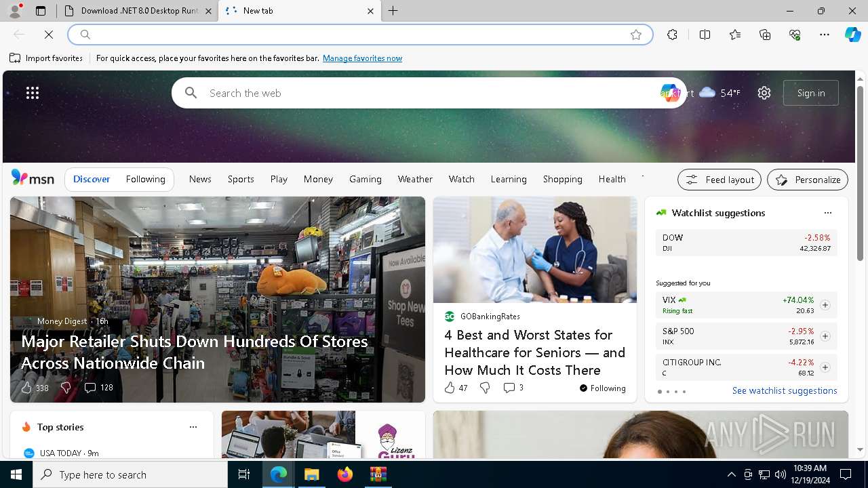Open Top stories more options
The height and width of the screenshot is (488, 868).
tap(193, 427)
